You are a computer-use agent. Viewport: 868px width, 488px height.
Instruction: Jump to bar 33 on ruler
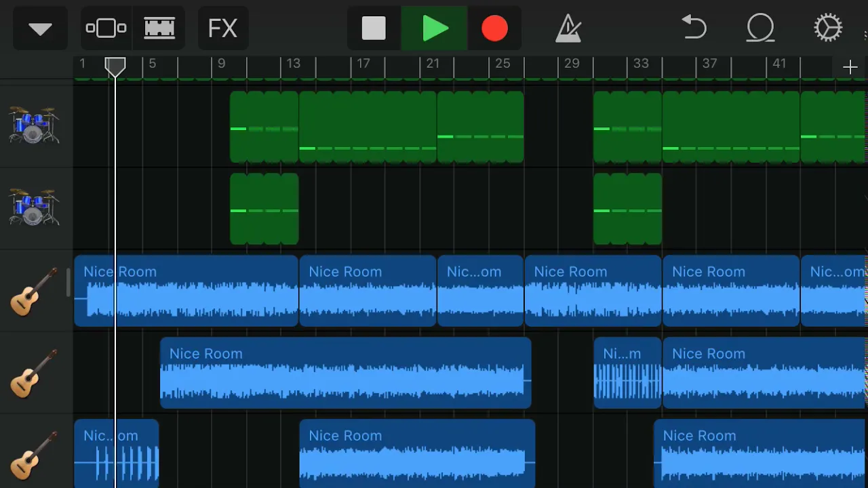pyautogui.click(x=641, y=64)
